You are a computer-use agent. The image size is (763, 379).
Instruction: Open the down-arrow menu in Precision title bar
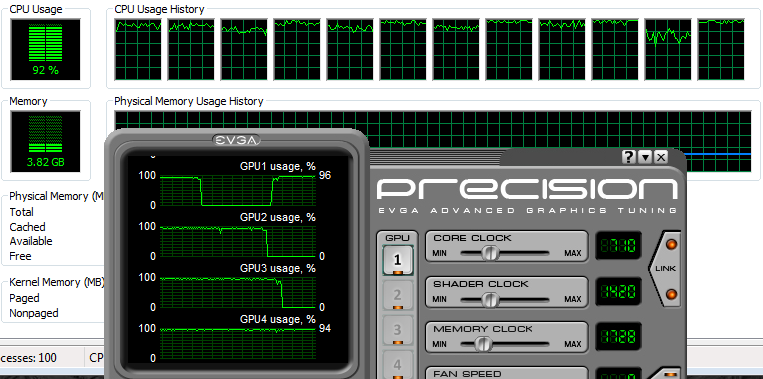point(645,157)
